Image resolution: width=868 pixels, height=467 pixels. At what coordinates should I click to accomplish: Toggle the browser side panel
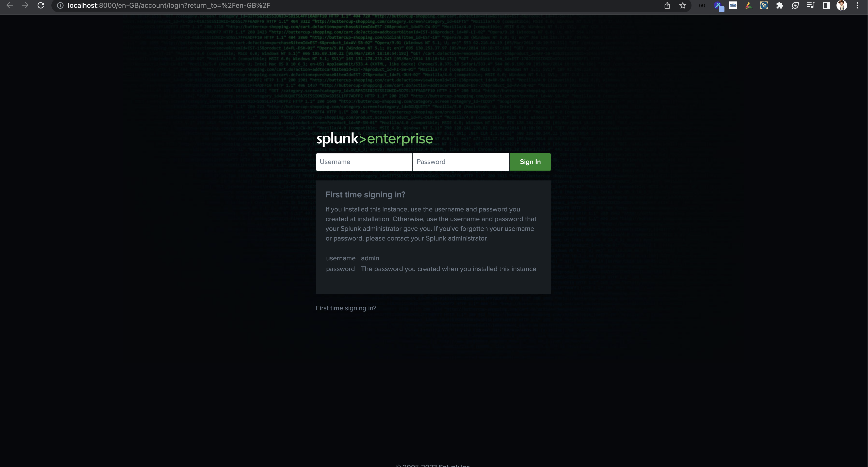[826, 5]
